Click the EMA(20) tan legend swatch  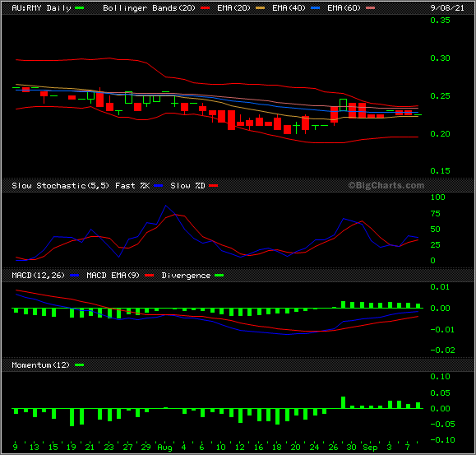[260, 8]
